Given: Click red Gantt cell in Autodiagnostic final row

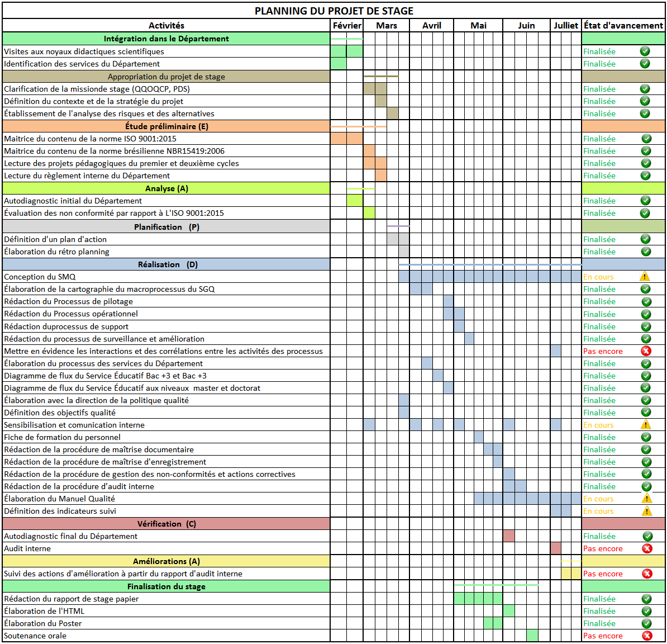Looking at the screenshot, I should pos(508,536).
